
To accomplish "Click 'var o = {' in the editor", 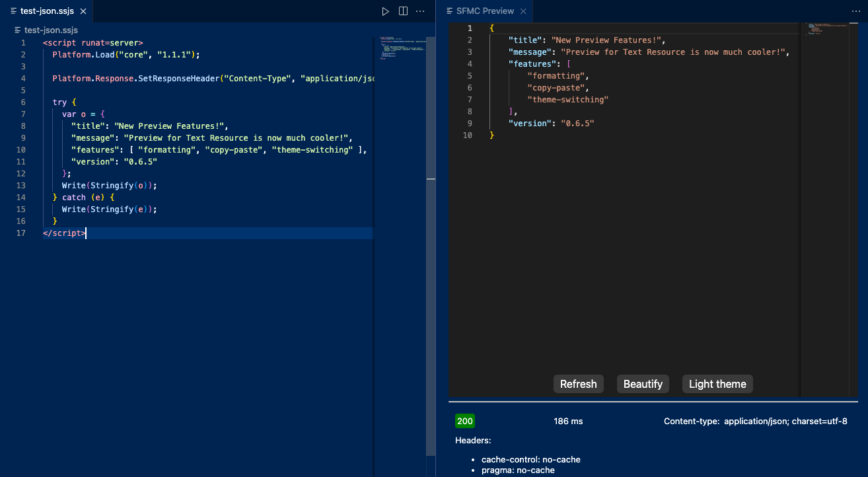I will tap(84, 114).
